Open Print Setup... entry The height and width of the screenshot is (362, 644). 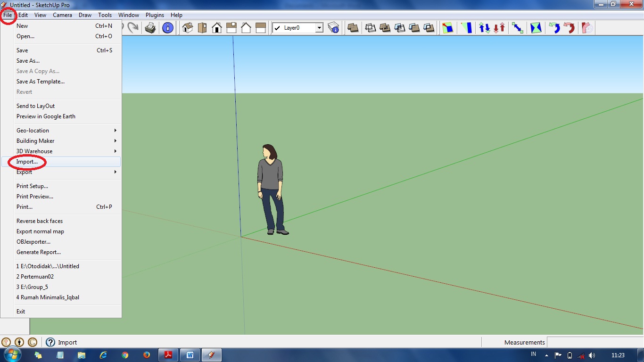click(61, 186)
